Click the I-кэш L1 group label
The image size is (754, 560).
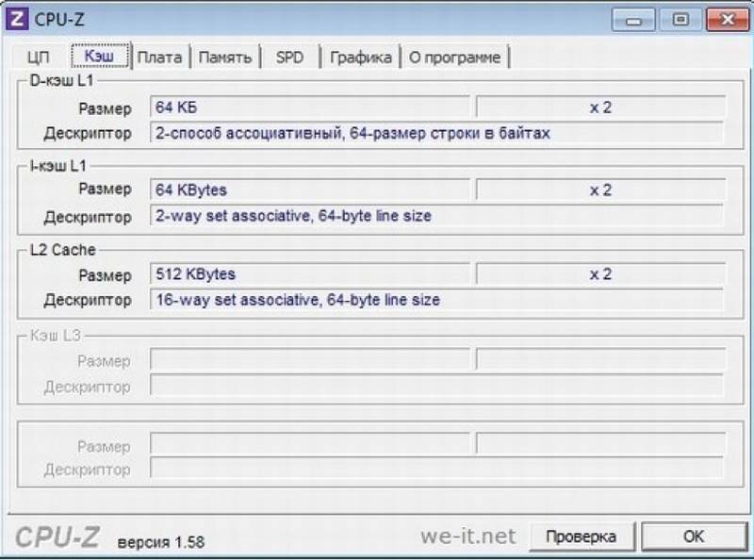(58, 166)
